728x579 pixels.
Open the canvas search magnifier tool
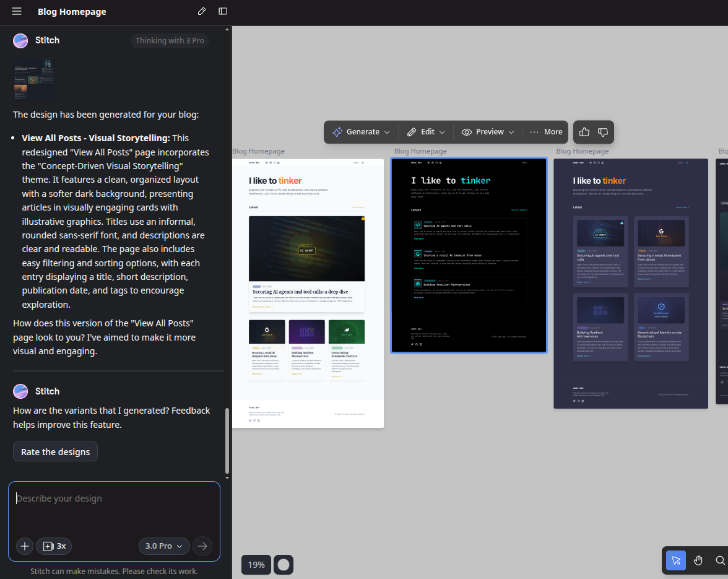(720, 560)
